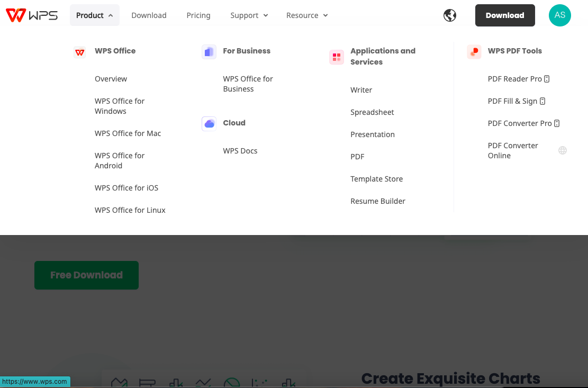Select Presentation application link

pyautogui.click(x=373, y=134)
